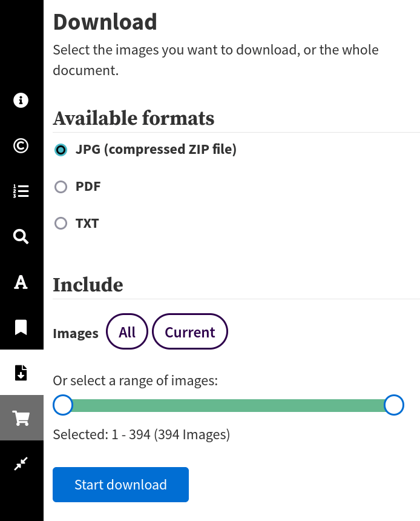Select JPG (compressed ZIP file) format

tap(61, 150)
